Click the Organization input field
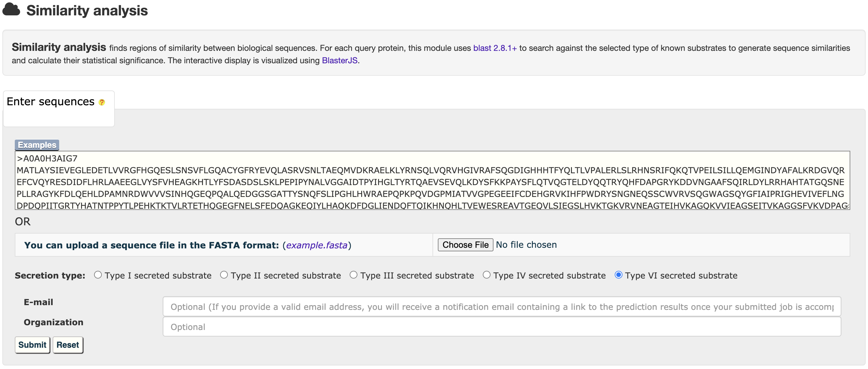This screenshot has height=369, width=868. pyautogui.click(x=502, y=327)
